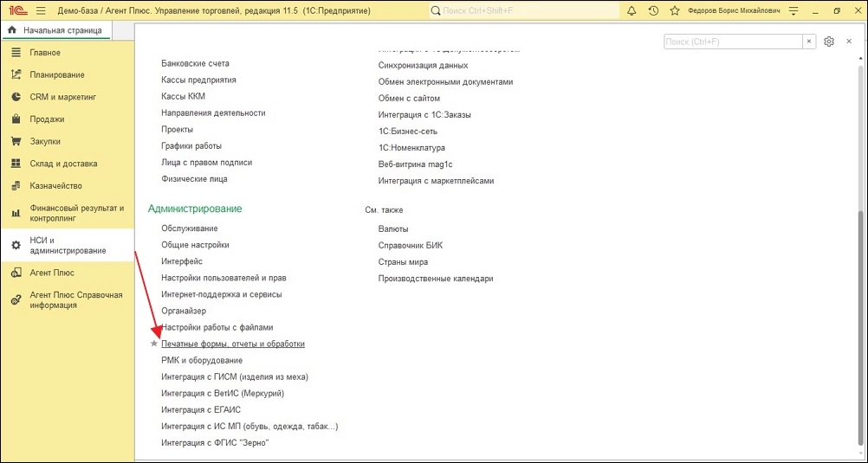Open the Главное section

click(67, 53)
